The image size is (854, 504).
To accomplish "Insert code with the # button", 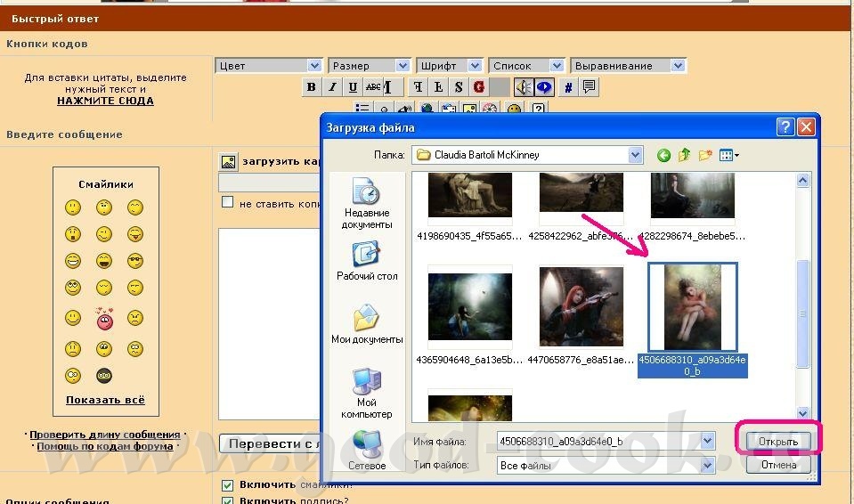I will pos(567,87).
